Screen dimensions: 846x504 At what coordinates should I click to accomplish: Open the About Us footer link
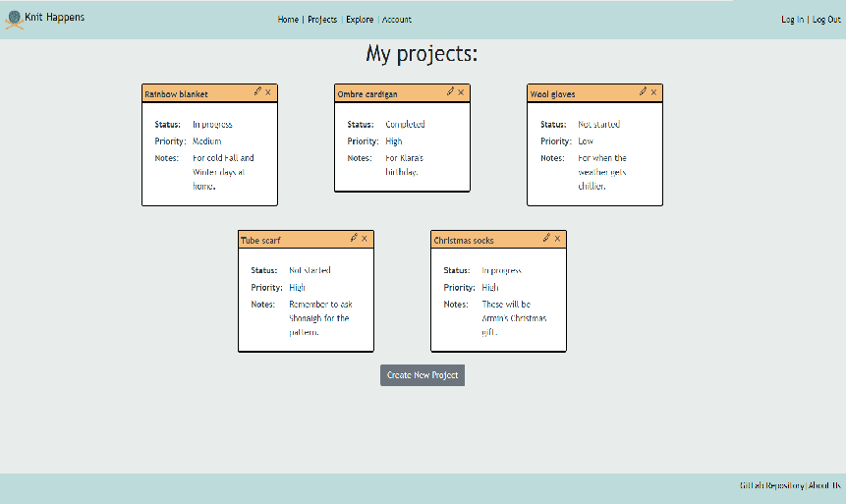point(824,485)
